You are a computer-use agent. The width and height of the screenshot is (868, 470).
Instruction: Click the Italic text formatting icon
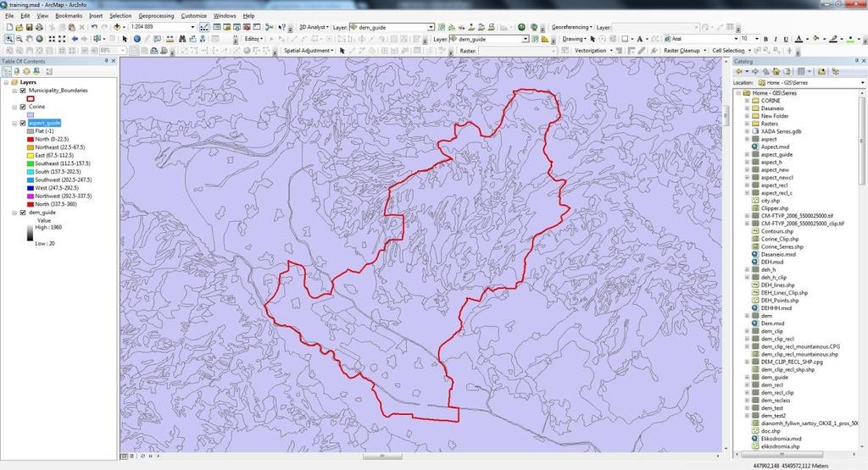click(x=776, y=39)
